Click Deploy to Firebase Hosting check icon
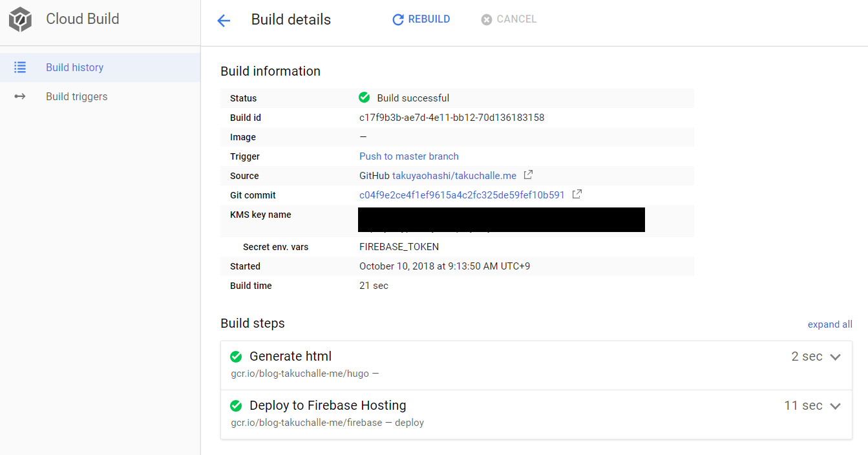 (x=236, y=406)
